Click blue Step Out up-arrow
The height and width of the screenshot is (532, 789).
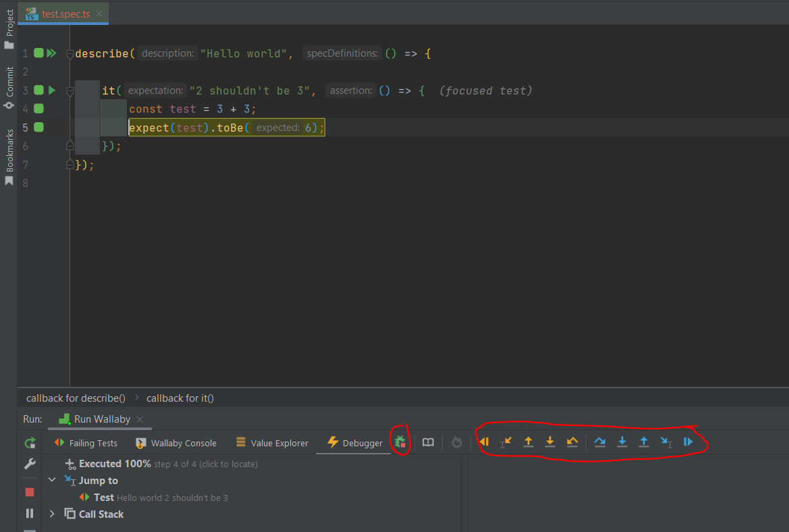click(644, 442)
